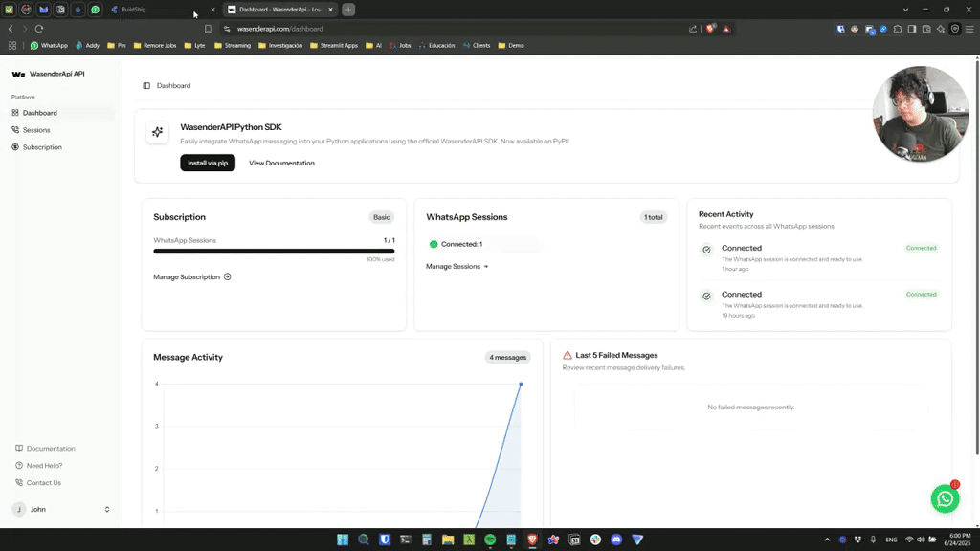Open Discord from the taskbar
The width and height of the screenshot is (980, 551).
pyautogui.click(x=616, y=540)
